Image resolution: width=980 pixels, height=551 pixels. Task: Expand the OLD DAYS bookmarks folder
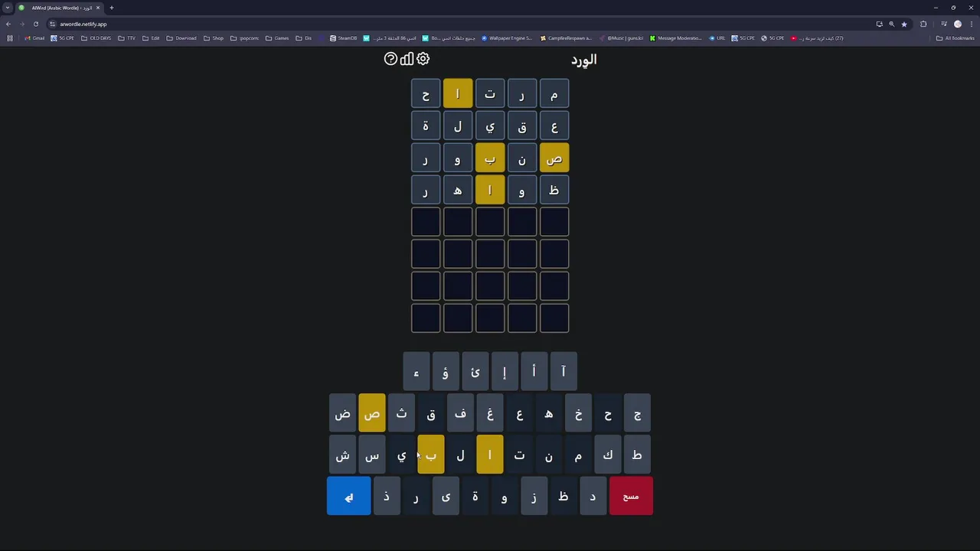[96, 38]
